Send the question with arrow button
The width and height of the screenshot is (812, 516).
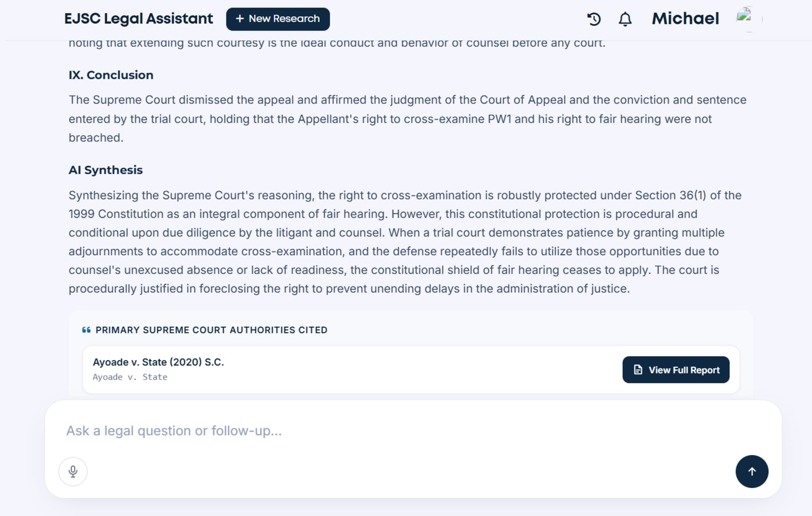pyautogui.click(x=752, y=471)
